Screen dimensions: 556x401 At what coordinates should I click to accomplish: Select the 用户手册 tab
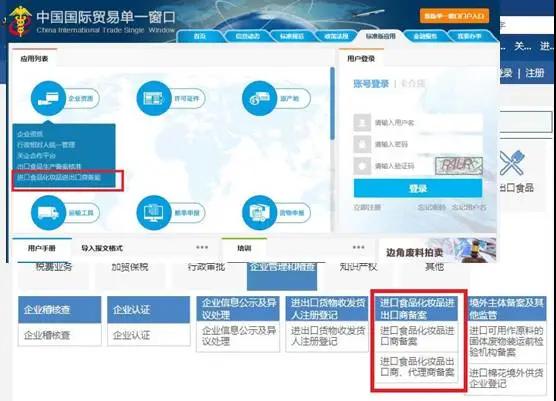[x=42, y=248]
